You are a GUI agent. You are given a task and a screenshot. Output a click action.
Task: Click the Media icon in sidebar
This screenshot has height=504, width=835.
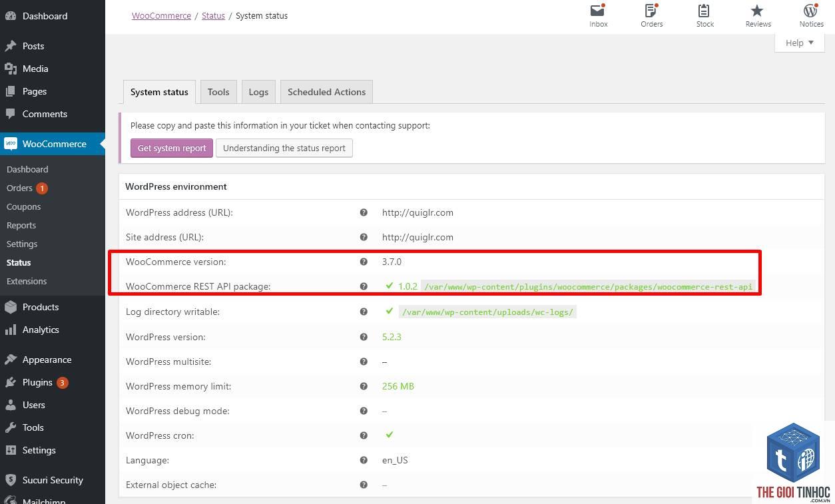coord(10,69)
